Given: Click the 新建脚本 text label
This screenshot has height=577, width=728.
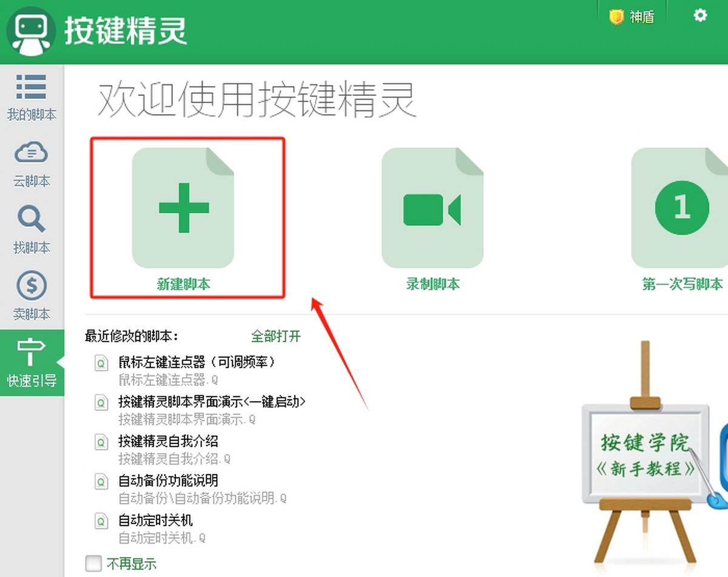Looking at the screenshot, I should tap(183, 284).
